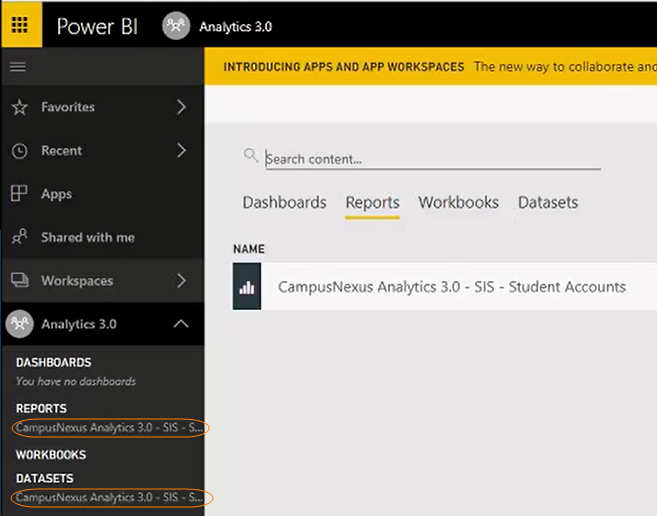Select Analytics 3.0 workspace in sidebar
The image size is (657, 516).
tap(79, 324)
